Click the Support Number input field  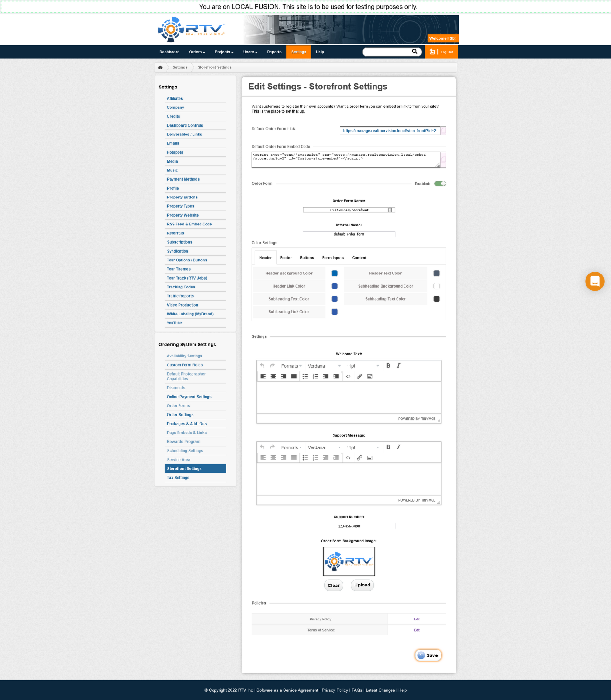point(348,526)
